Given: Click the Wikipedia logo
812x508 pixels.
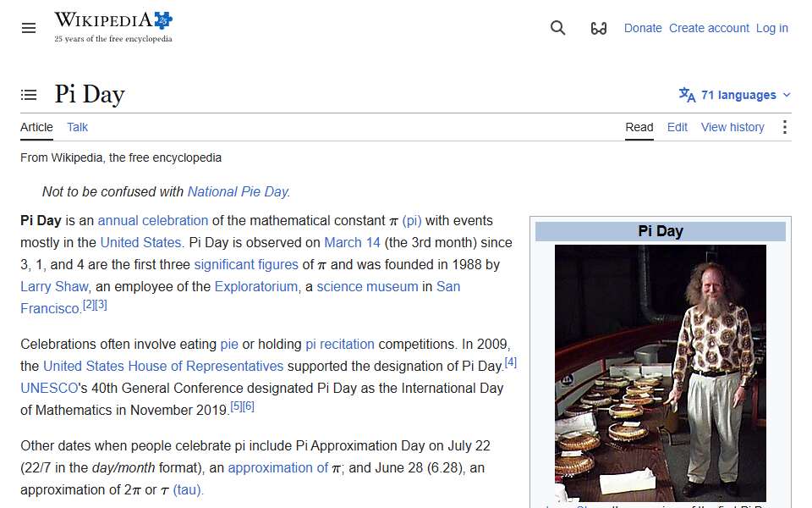Looking at the screenshot, I should pyautogui.click(x=113, y=27).
